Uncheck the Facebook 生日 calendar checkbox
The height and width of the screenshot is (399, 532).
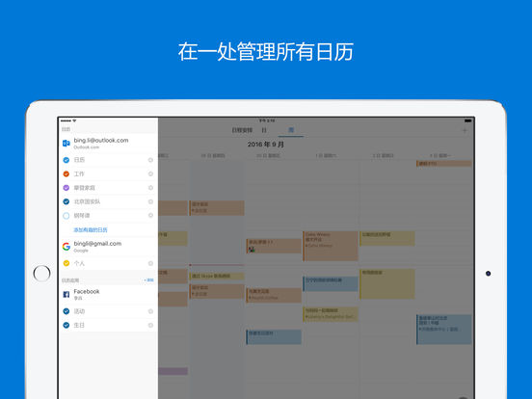tap(66, 325)
